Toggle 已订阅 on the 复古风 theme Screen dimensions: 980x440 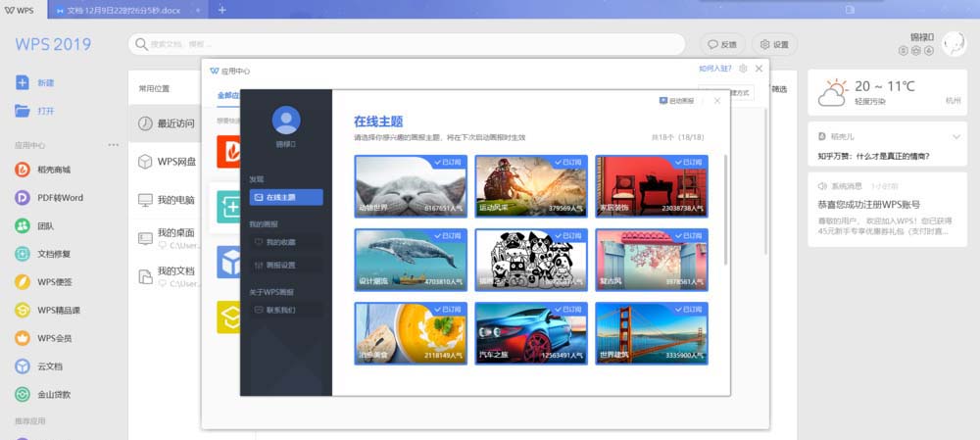coord(689,235)
